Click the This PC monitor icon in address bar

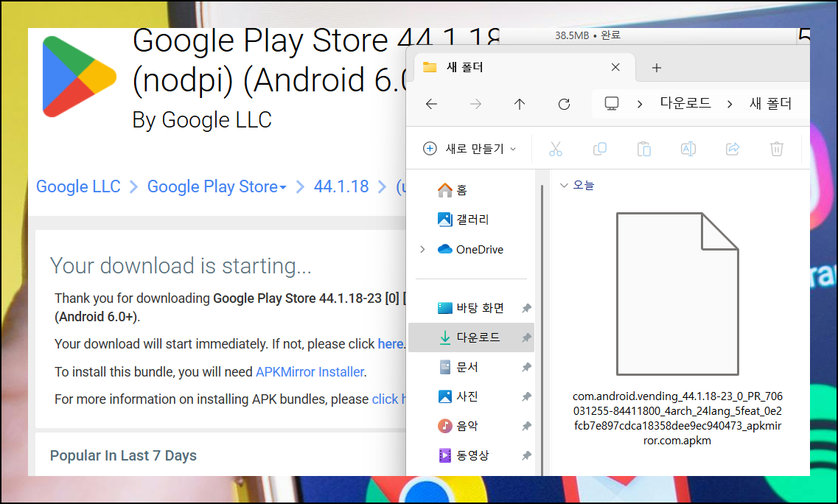click(x=612, y=103)
